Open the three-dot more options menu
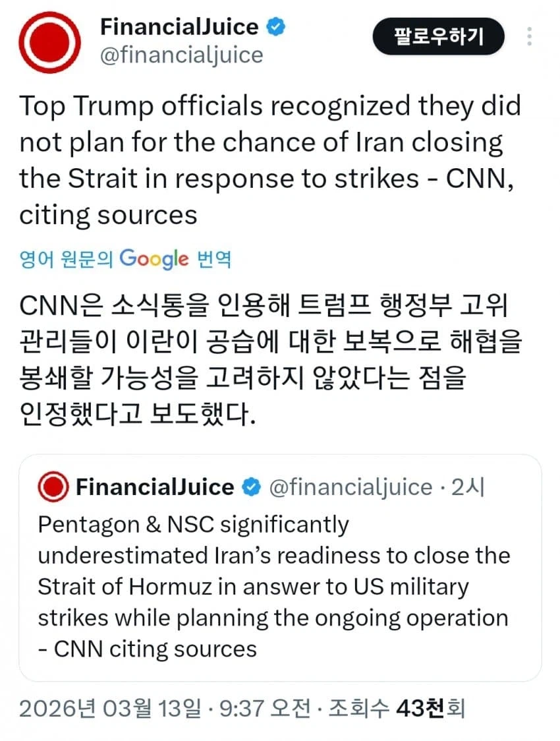This screenshot has width=560, height=741. click(529, 36)
